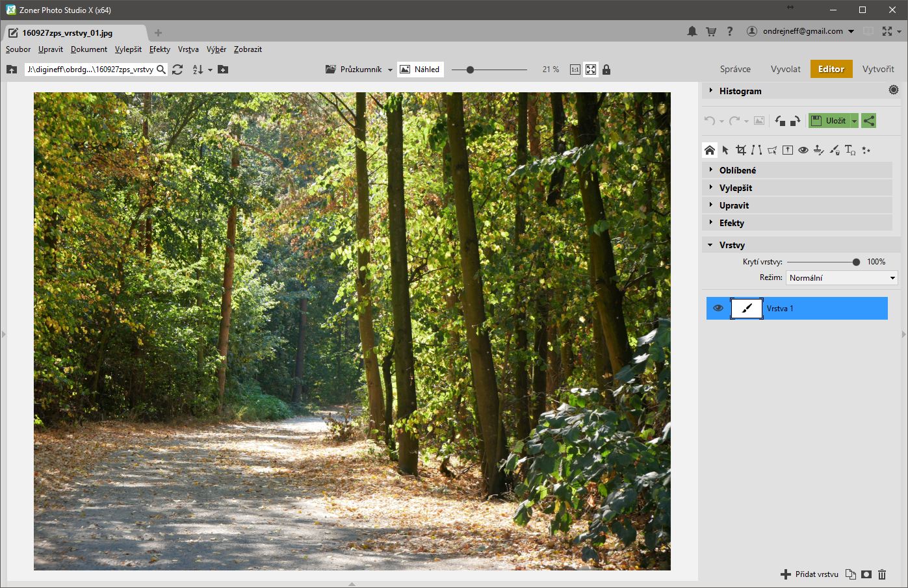Rotate image left with the rotate icon
Viewport: 908px width, 588px height.
(780, 121)
